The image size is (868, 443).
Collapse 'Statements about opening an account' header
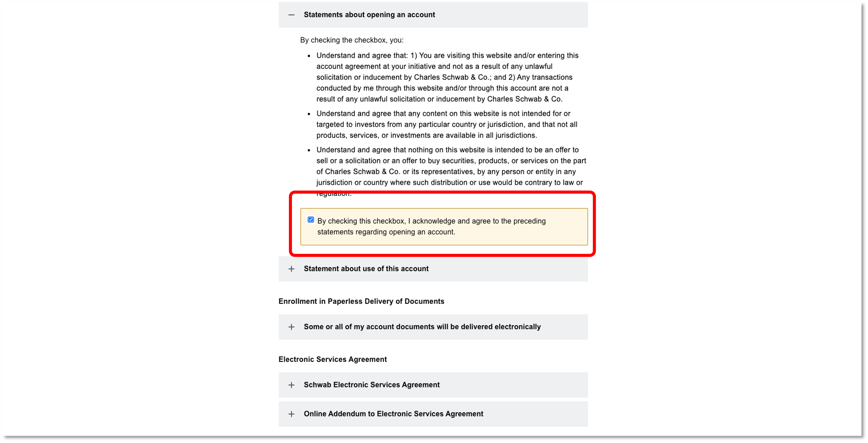tap(369, 15)
